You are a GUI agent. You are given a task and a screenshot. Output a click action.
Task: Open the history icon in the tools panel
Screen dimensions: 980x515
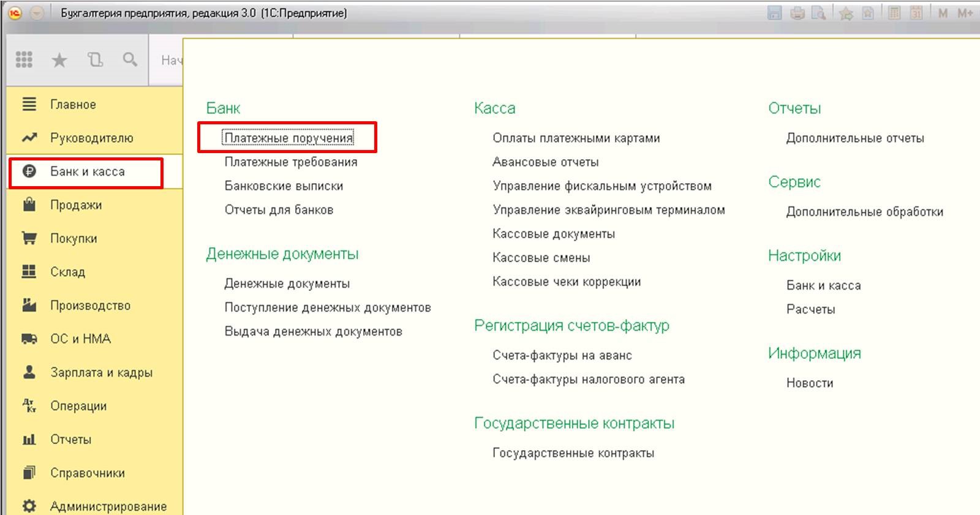[95, 59]
